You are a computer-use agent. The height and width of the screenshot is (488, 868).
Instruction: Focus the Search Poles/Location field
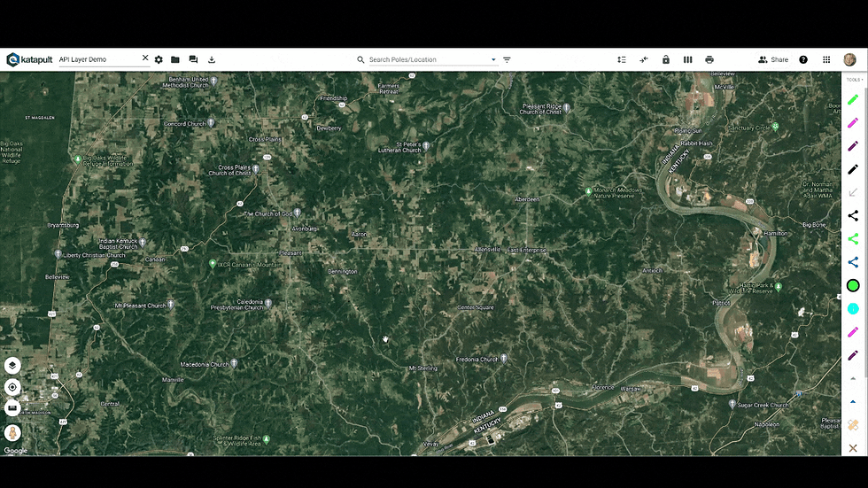[429, 59]
